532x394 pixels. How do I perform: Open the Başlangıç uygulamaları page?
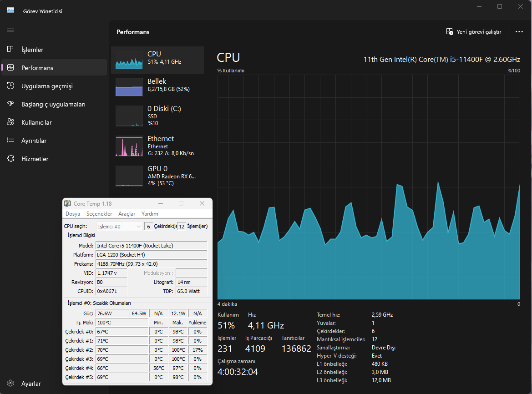point(54,105)
